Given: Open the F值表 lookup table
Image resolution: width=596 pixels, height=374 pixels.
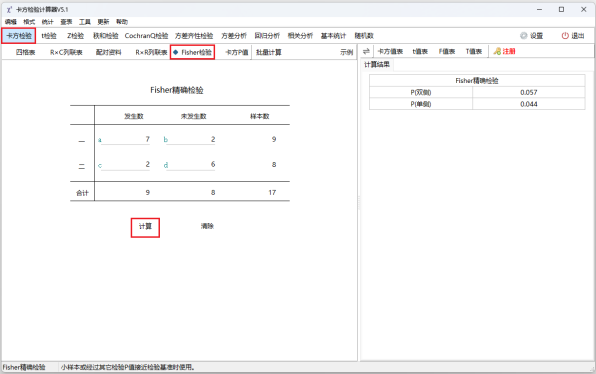Looking at the screenshot, I should tap(447, 51).
